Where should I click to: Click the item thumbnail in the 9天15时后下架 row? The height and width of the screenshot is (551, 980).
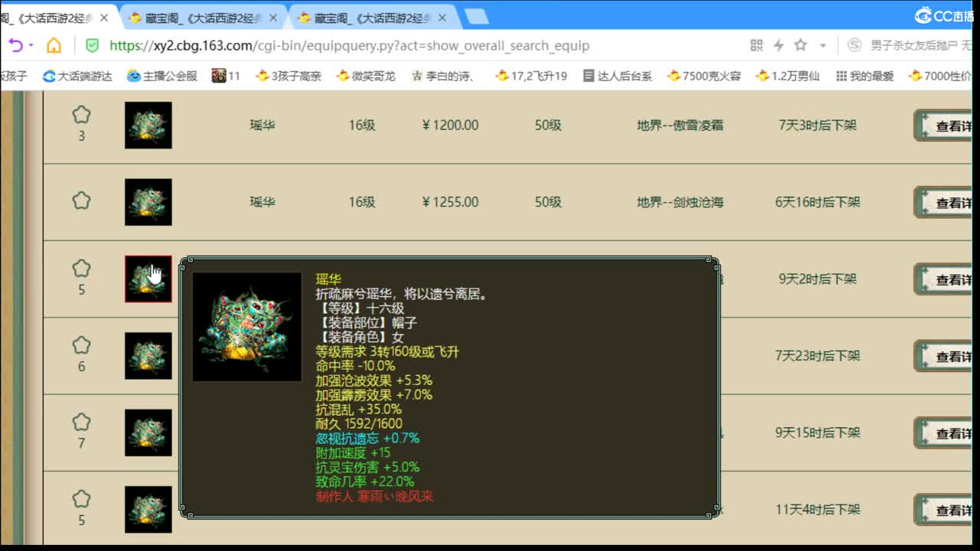point(149,433)
